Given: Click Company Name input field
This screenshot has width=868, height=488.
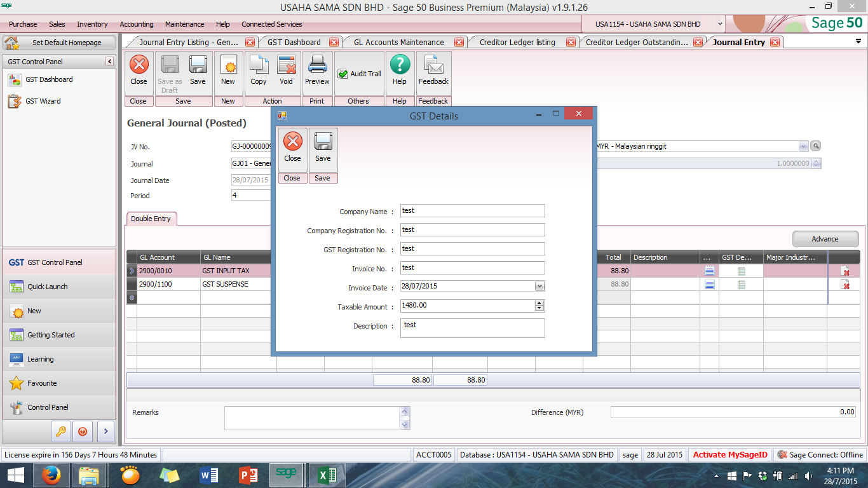Looking at the screenshot, I should pos(473,211).
